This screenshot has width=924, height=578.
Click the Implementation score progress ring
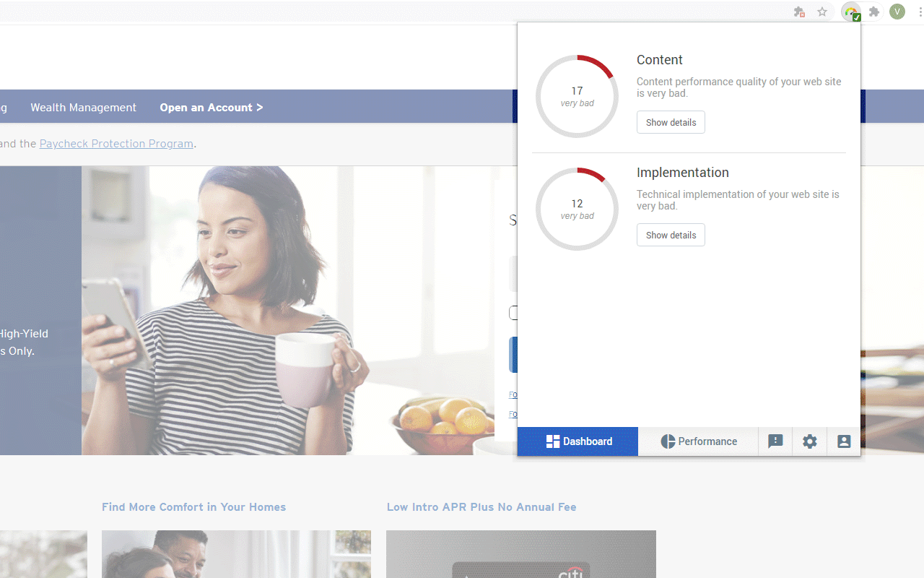[x=577, y=209]
